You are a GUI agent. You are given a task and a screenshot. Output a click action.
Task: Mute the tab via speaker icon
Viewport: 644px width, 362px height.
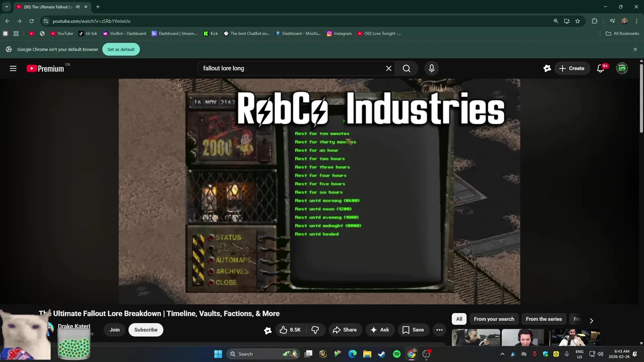pos(77,7)
